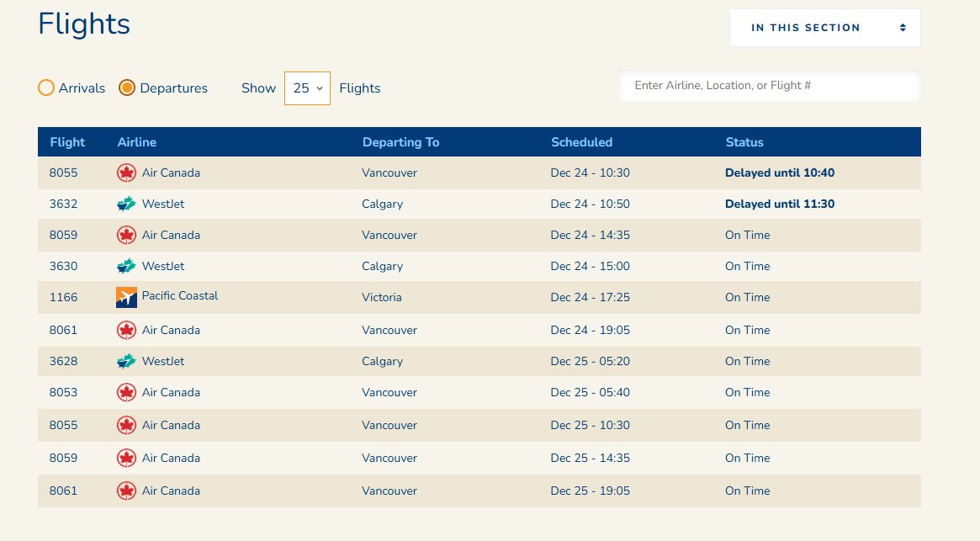
Task: Click Air Canada logo for Dec 24 10:30 flight
Action: 126,172
